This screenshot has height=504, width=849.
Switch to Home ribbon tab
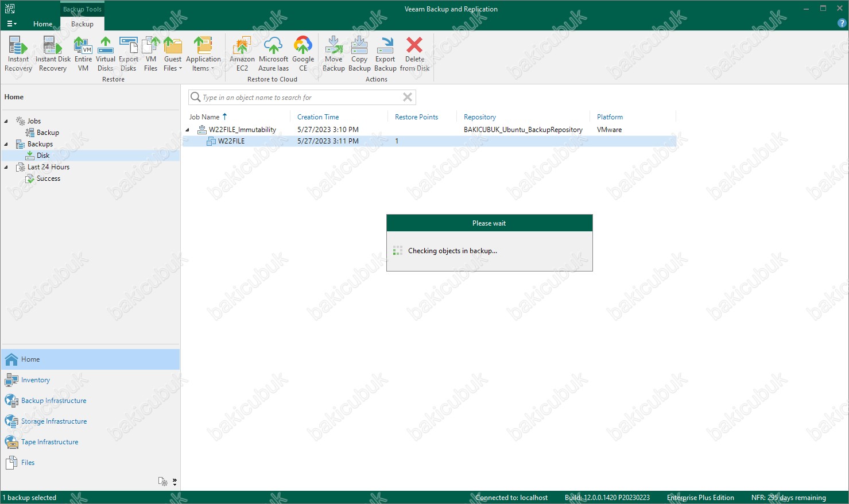click(43, 24)
